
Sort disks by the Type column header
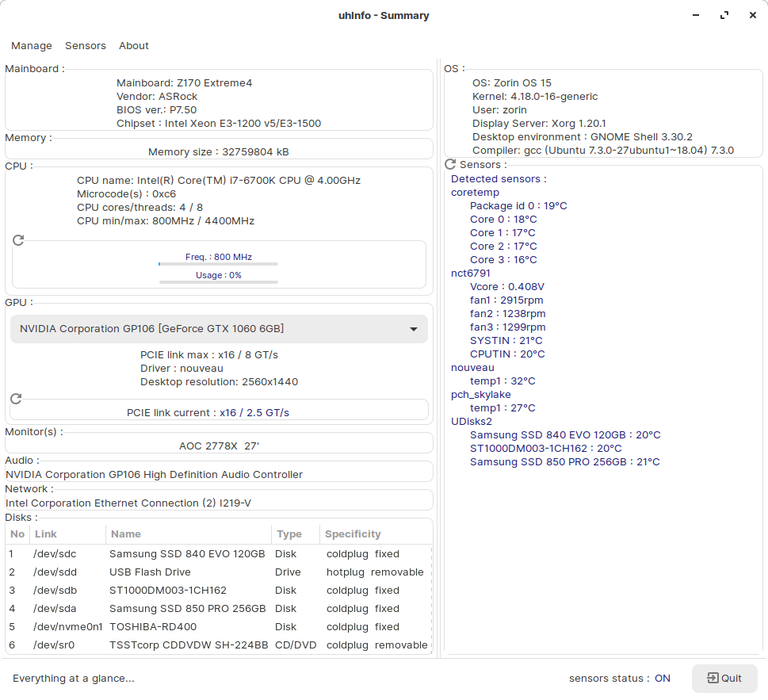pyautogui.click(x=296, y=534)
